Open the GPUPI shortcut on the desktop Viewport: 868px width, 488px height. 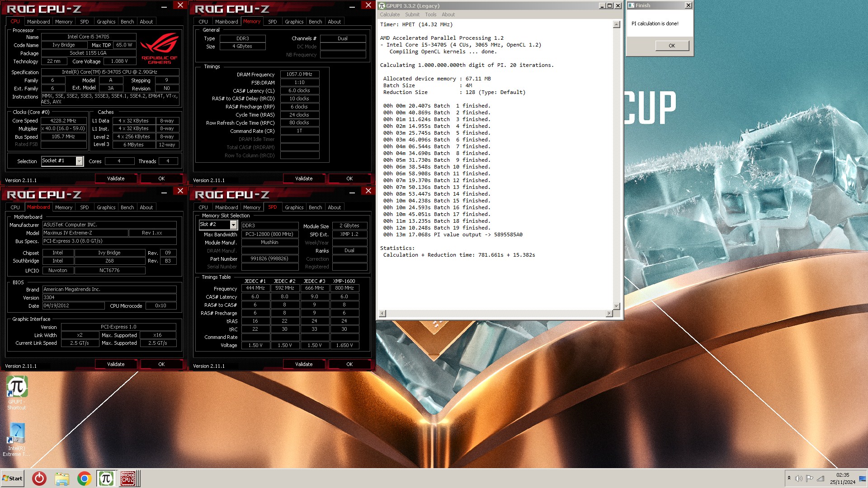(17, 392)
